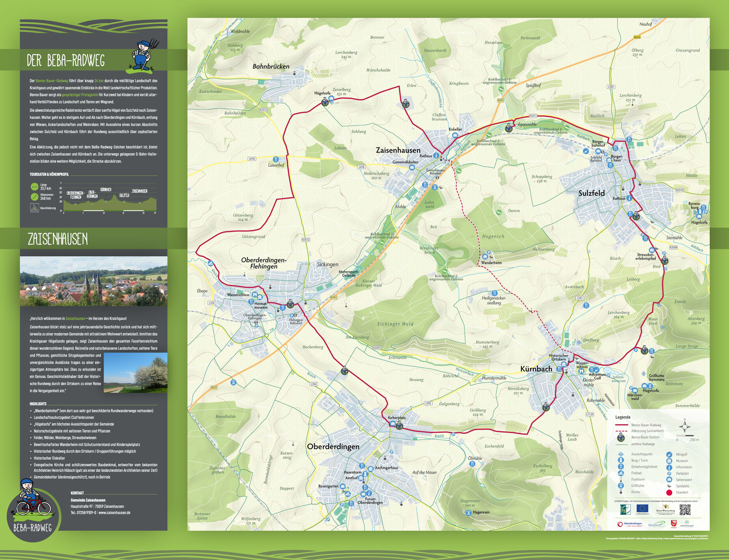The image size is (729, 560).
Task: Open the www.zaisenhausen.de link
Action: (114, 513)
